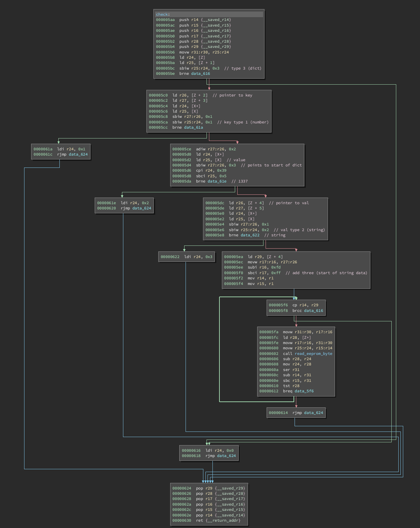The height and width of the screenshot is (528, 420).
Task: Click data_624 in rjmp at 0000061c
Action: [78, 155]
